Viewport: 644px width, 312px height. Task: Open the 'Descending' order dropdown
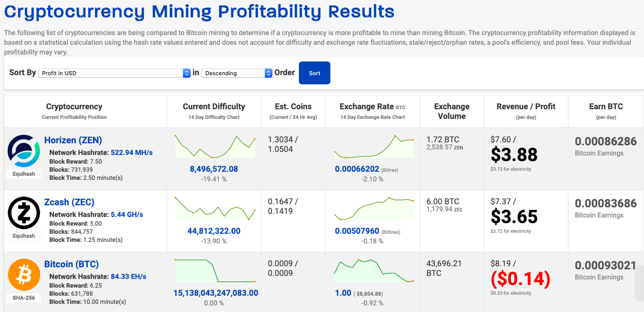(237, 73)
